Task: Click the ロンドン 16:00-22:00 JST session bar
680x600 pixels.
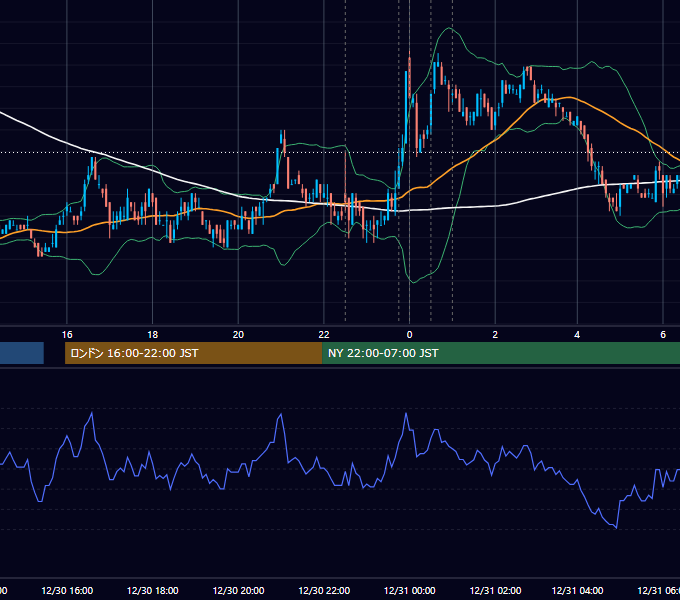Action: (x=193, y=353)
